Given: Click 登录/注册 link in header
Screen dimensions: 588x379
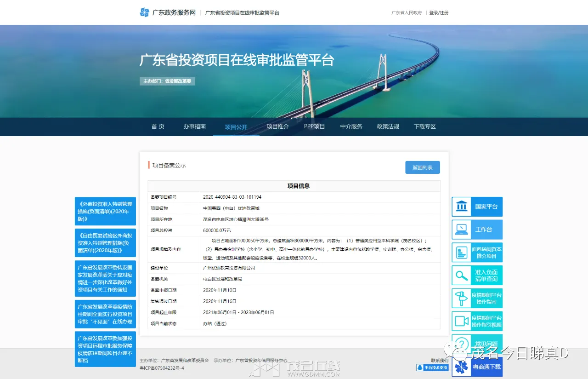Looking at the screenshot, I should [439, 13].
